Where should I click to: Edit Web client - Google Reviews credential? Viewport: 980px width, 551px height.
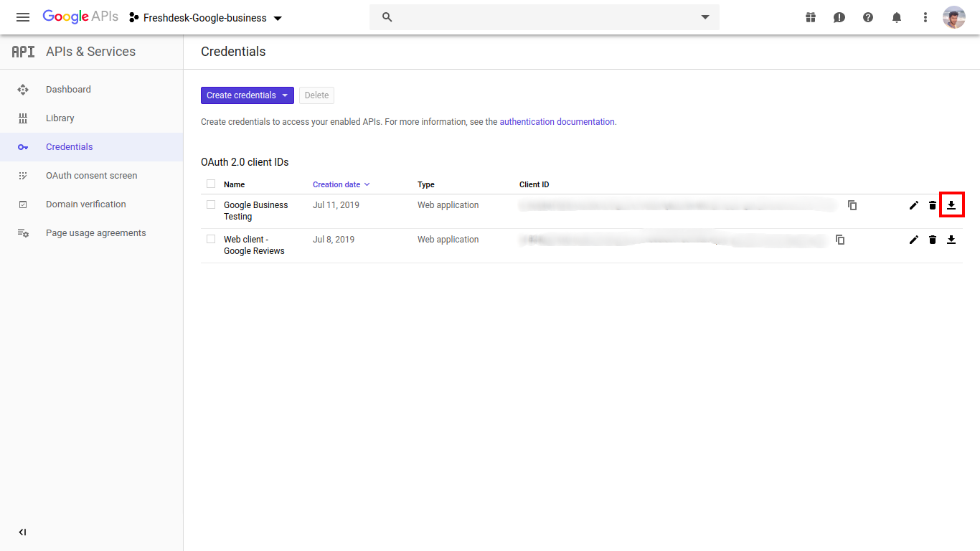click(913, 240)
